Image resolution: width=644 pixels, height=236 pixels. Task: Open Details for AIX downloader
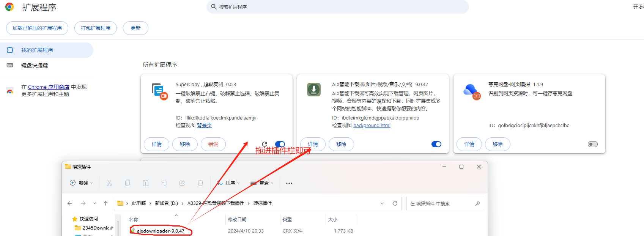click(x=313, y=144)
